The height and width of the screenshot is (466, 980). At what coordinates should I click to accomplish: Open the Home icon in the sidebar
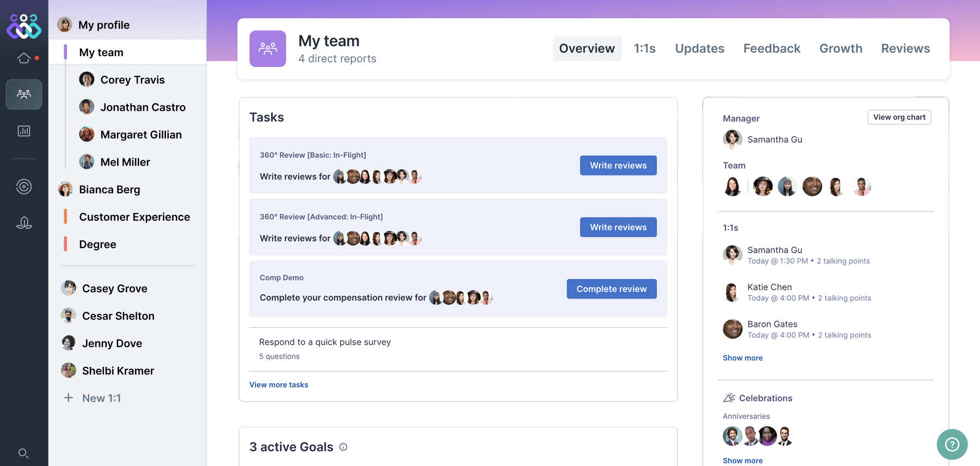pos(24,58)
